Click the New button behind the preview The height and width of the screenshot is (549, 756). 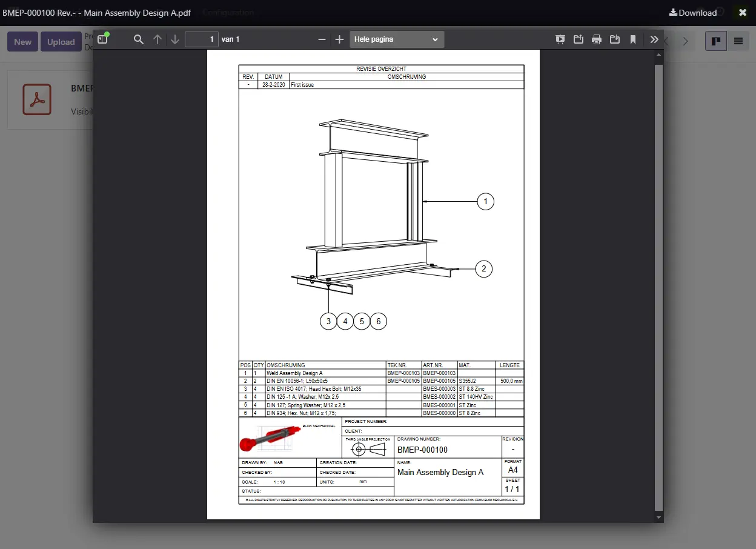(23, 42)
